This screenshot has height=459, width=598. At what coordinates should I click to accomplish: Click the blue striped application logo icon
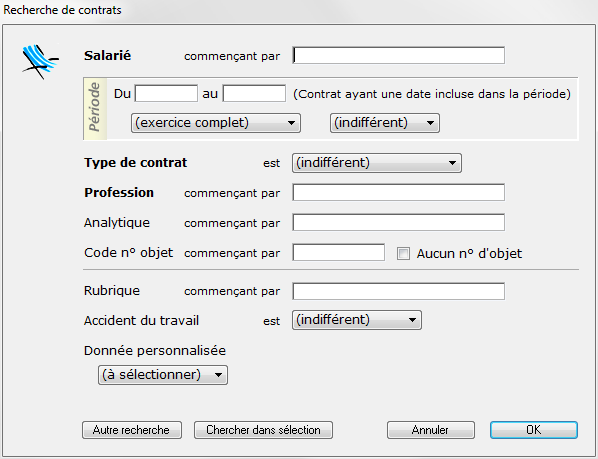(40, 62)
